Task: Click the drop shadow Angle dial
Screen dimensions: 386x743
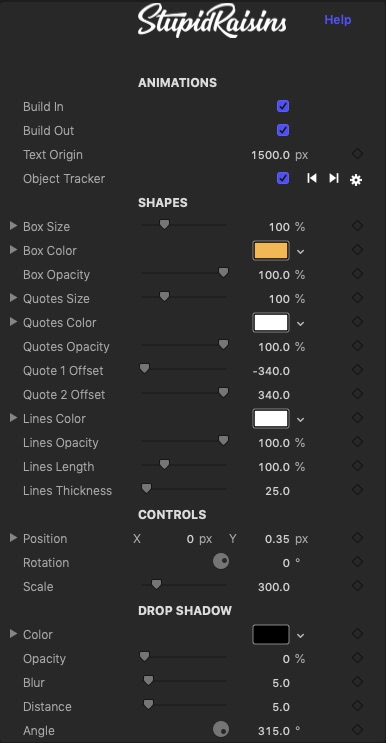Action: (x=221, y=729)
